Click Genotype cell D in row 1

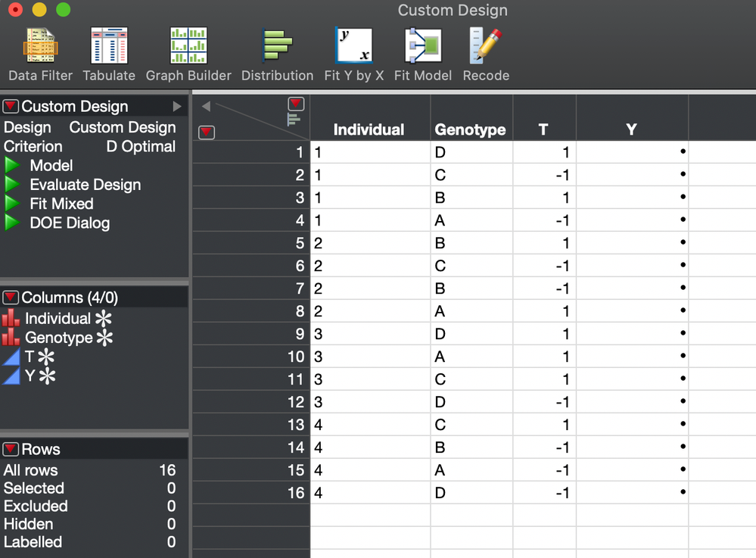[x=471, y=152]
